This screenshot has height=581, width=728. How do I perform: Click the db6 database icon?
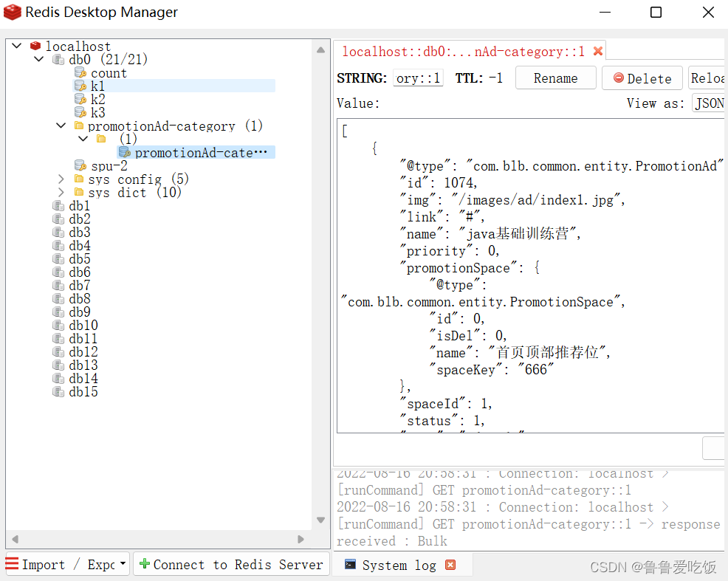[58, 272]
